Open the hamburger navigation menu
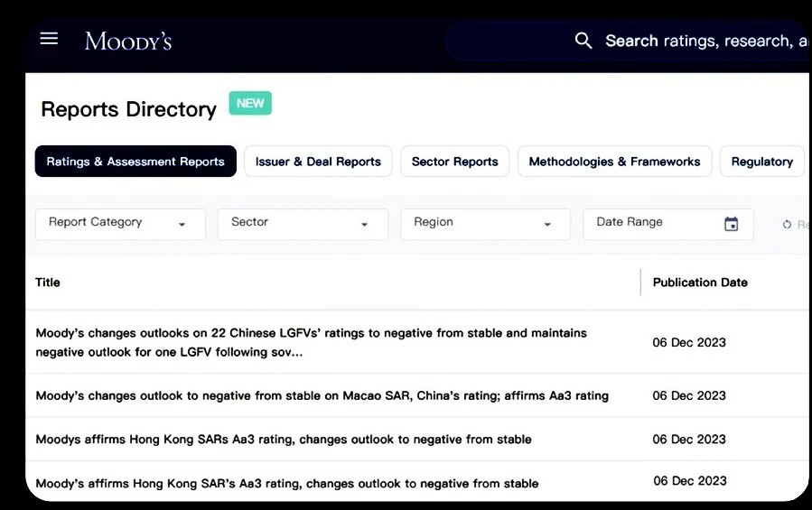 [49, 39]
